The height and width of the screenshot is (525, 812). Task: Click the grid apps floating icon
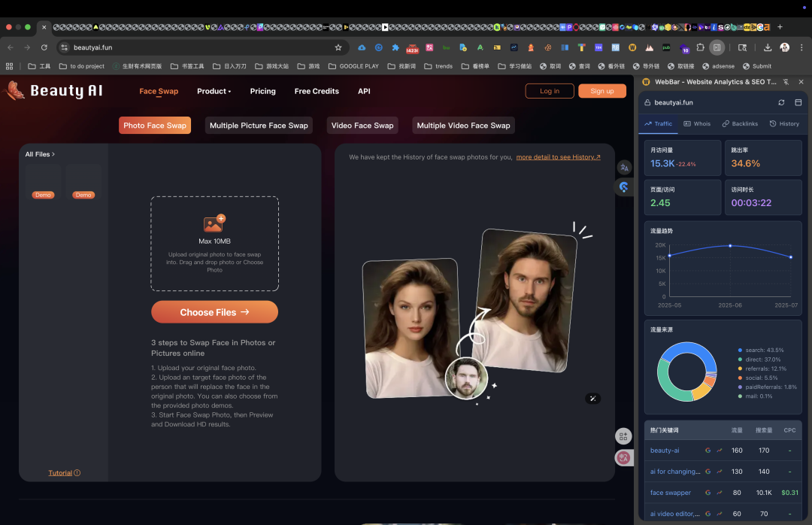(623, 436)
